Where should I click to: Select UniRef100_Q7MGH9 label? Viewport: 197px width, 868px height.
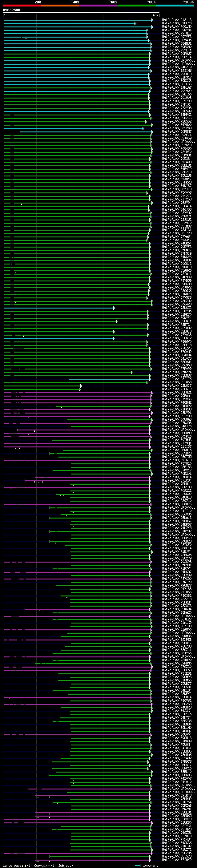point(177,741)
